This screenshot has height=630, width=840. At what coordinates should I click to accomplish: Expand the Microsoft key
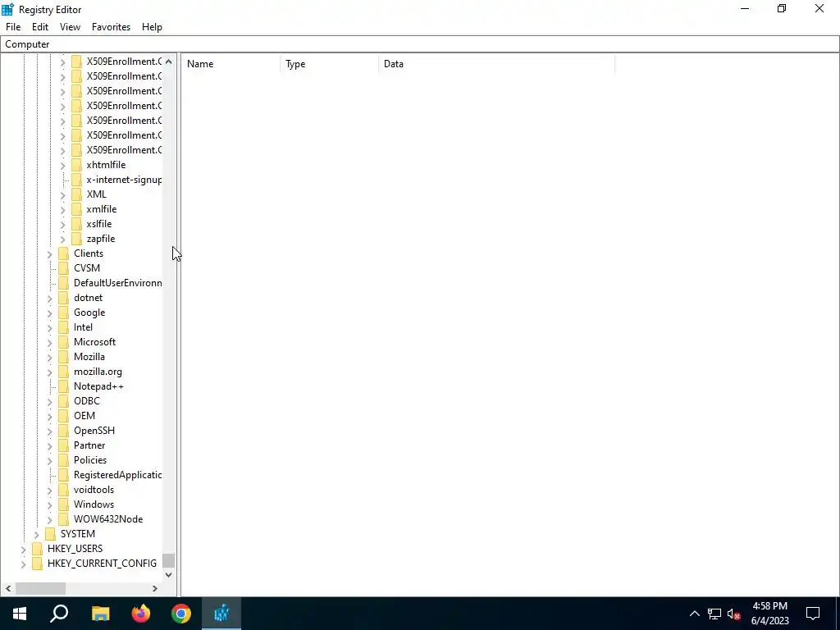(50, 342)
